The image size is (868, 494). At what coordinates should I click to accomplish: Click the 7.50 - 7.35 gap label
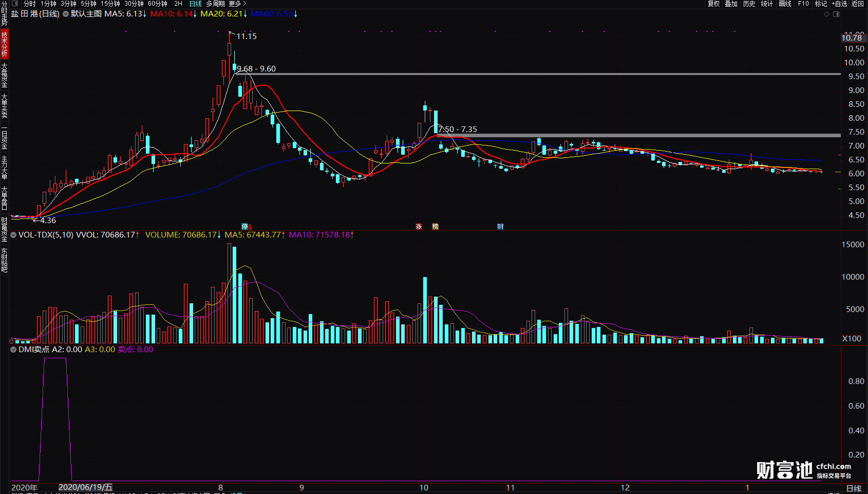(x=458, y=130)
